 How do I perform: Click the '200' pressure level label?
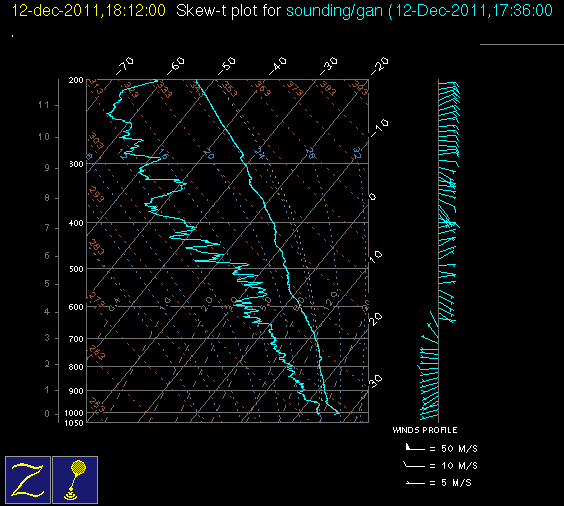(76, 80)
